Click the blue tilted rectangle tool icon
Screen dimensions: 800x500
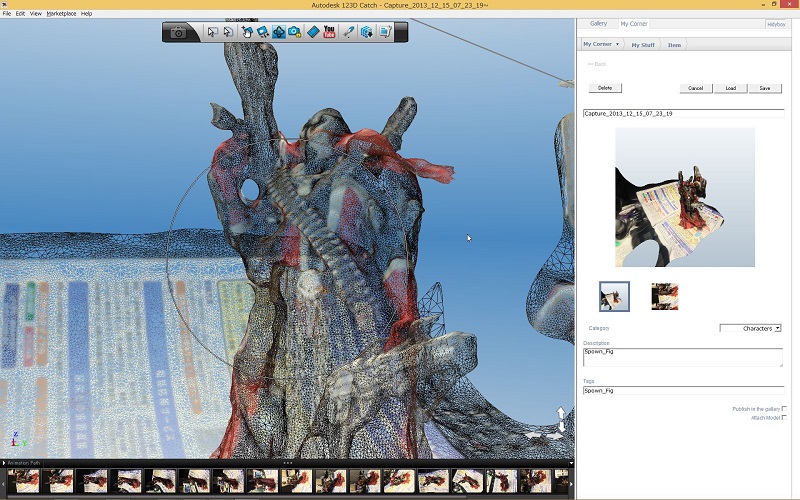[313, 32]
